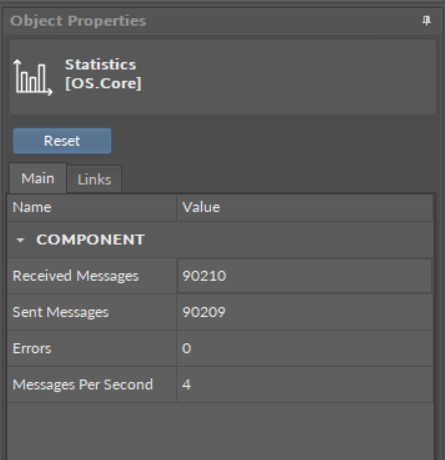Viewport: 445px width, 460px height.
Task: Select the Main tab
Action: pyautogui.click(x=38, y=178)
